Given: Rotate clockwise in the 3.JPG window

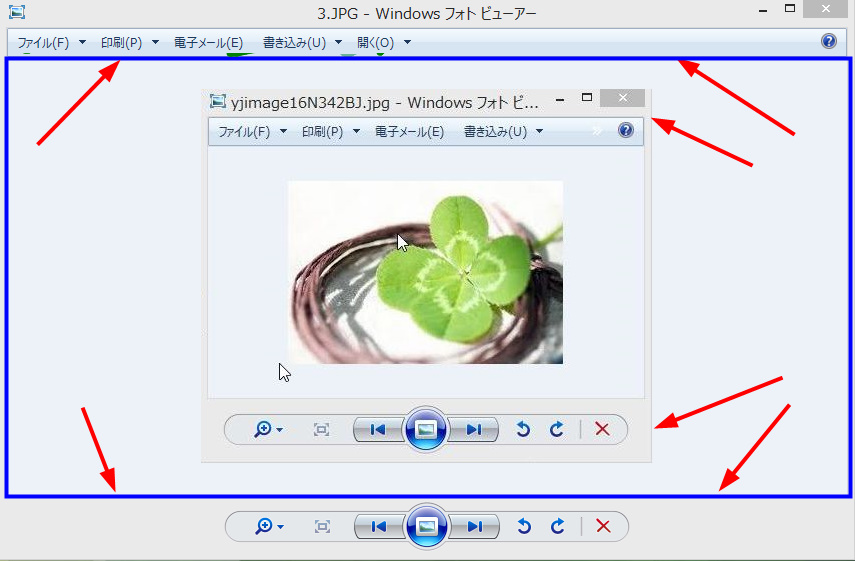Looking at the screenshot, I should 557,526.
